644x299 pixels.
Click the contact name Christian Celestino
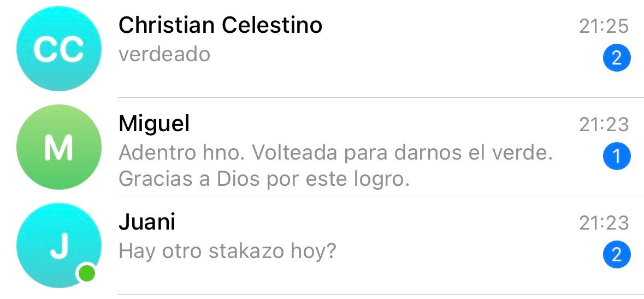tap(220, 25)
